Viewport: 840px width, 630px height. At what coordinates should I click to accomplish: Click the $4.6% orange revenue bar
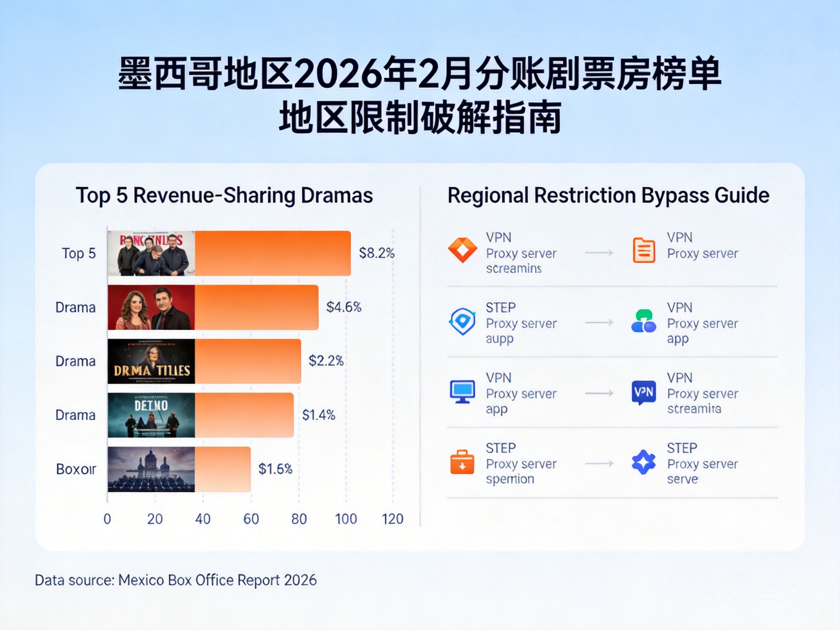click(x=257, y=307)
